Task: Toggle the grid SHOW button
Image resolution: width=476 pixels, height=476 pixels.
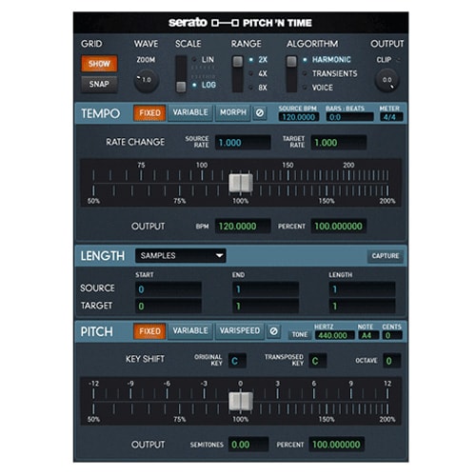Action: [99, 64]
